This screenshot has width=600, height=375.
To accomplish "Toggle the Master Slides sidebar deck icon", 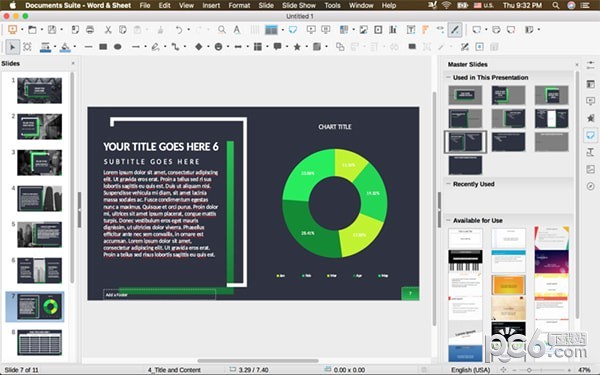I will click(x=590, y=135).
